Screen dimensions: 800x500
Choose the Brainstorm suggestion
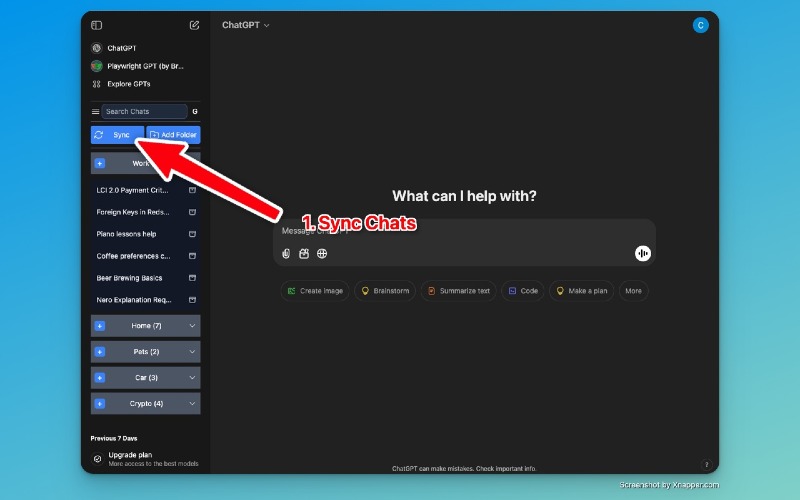(x=385, y=291)
